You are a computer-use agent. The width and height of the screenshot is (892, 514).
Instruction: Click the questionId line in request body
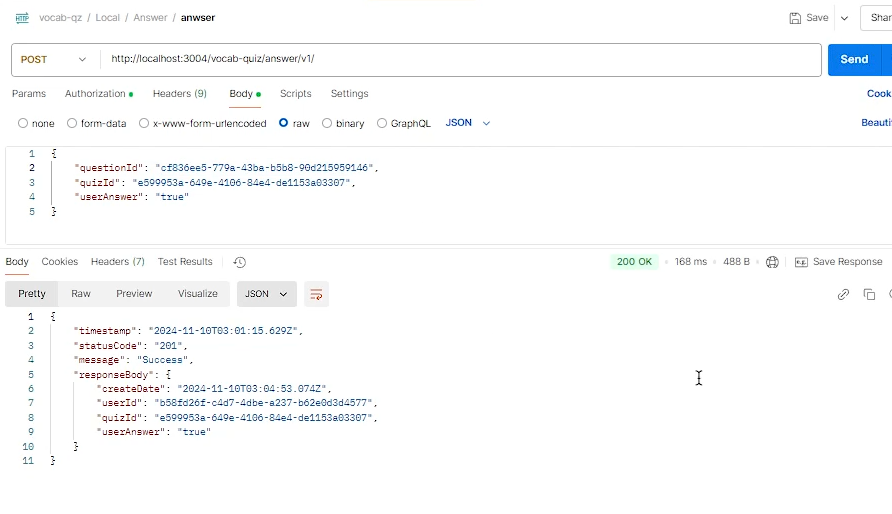click(x=226, y=168)
